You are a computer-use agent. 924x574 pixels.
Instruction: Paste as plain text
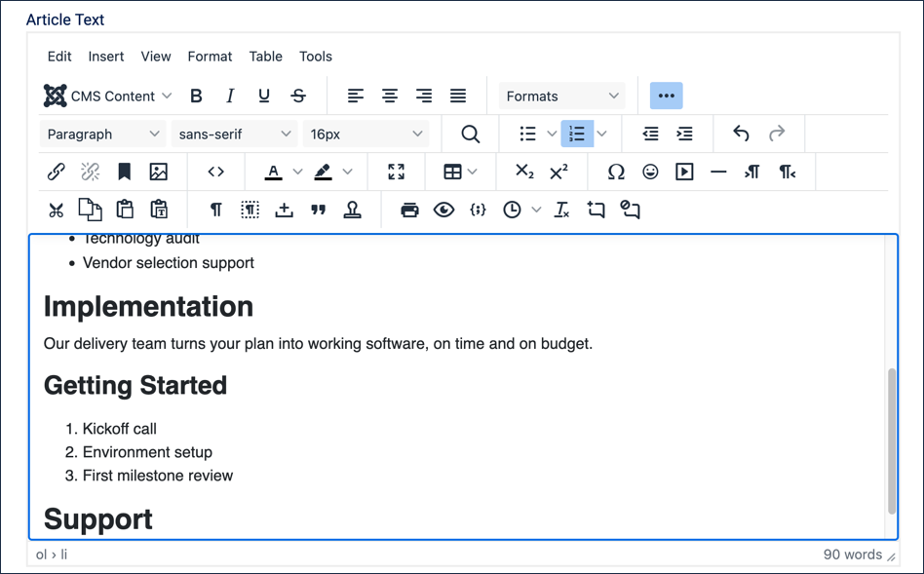159,210
